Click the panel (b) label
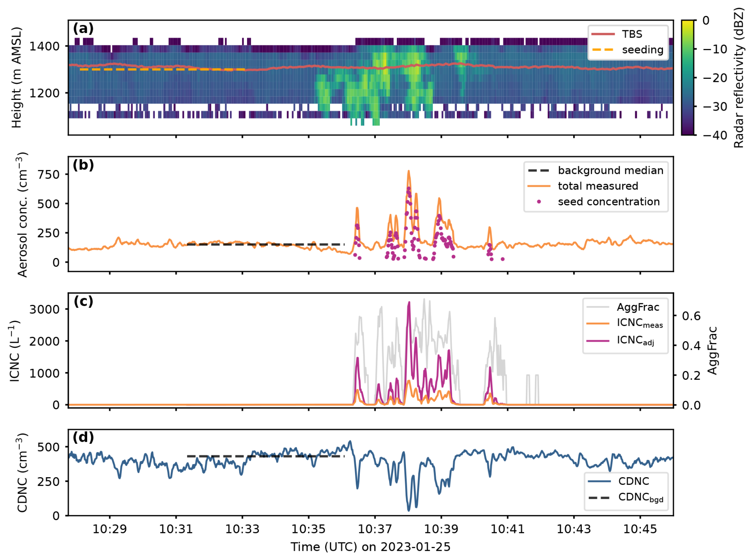 (x=83, y=165)
